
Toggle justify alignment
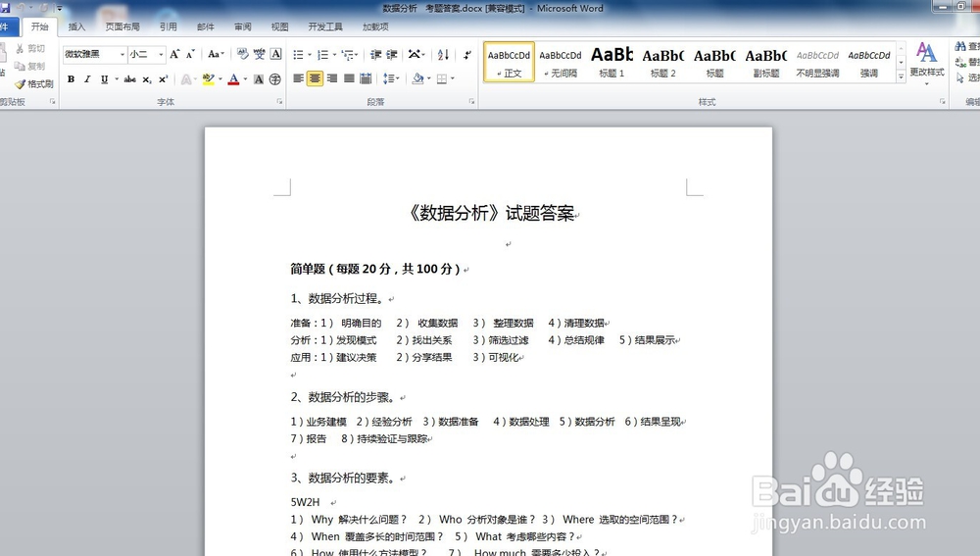[x=349, y=78]
